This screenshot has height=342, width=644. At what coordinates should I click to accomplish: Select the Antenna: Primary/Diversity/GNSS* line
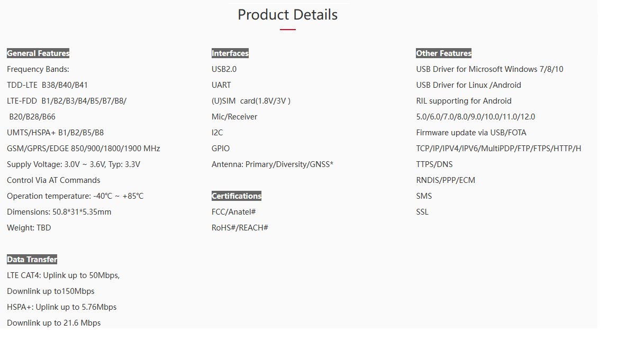click(273, 164)
